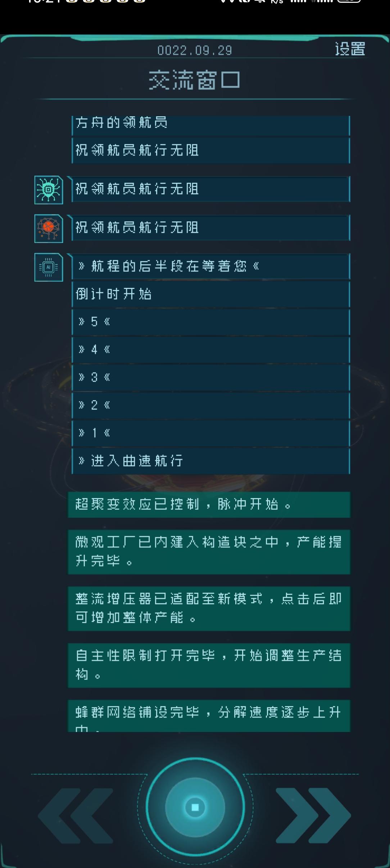Select the 微观工厂已内建入构造块之中 message
Screen dimensions: 390x868
click(209, 552)
